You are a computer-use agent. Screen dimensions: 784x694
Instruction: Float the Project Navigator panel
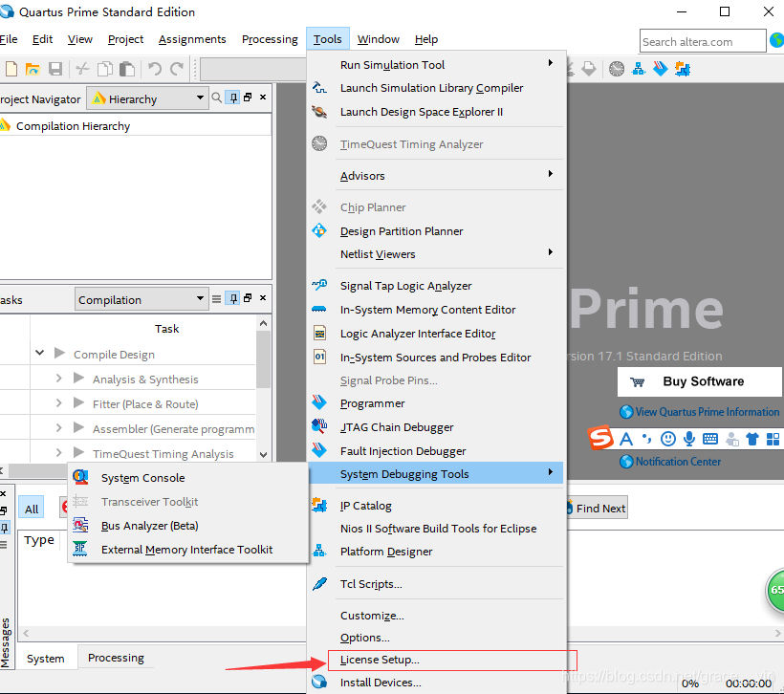(x=248, y=97)
